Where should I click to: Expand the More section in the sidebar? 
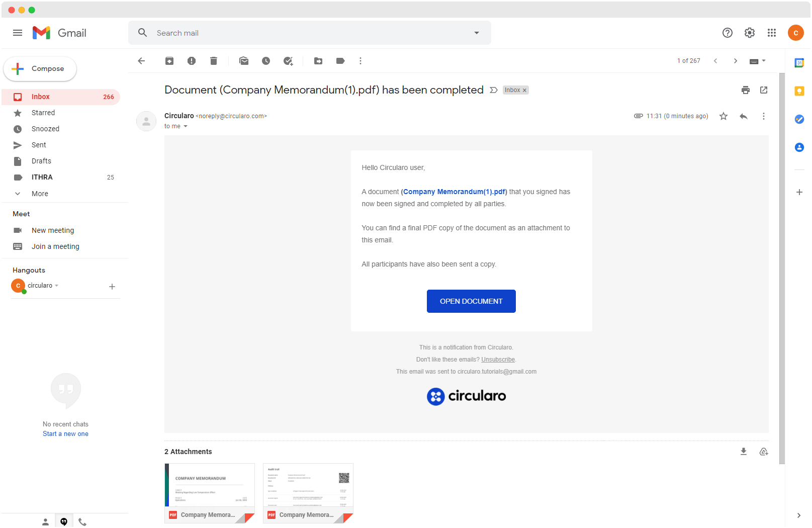pyautogui.click(x=40, y=194)
